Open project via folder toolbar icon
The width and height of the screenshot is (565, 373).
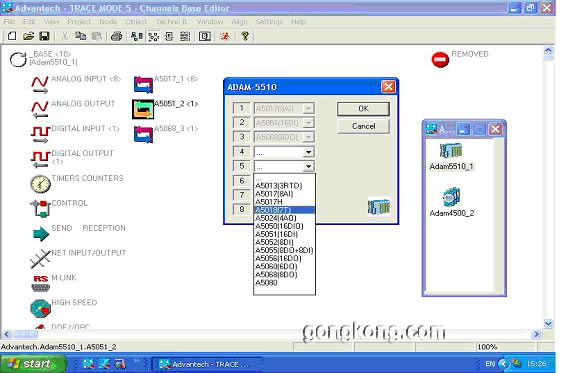tap(28, 36)
